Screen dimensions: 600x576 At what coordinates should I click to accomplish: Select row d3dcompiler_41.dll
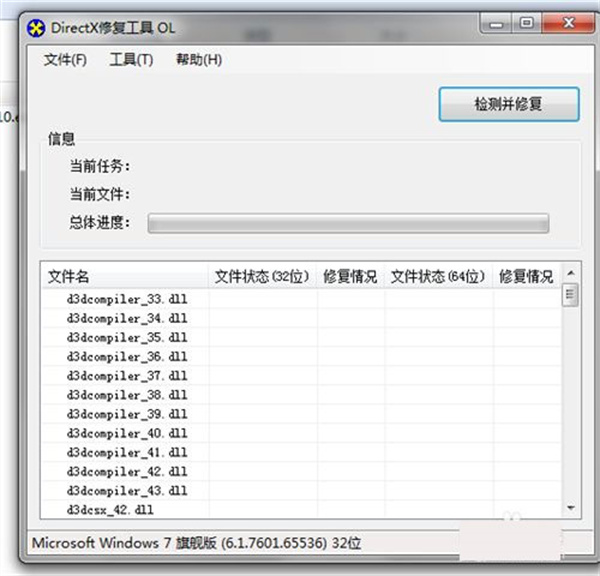(301, 452)
